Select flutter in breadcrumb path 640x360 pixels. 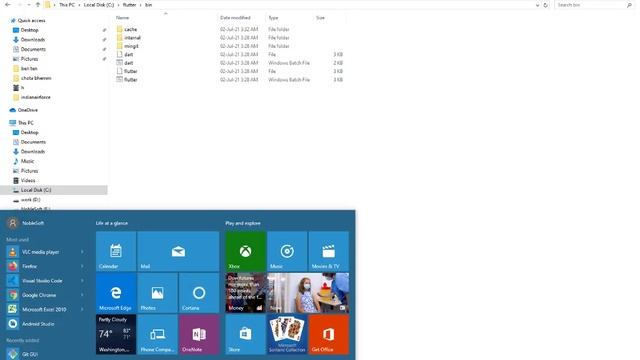coord(129,5)
